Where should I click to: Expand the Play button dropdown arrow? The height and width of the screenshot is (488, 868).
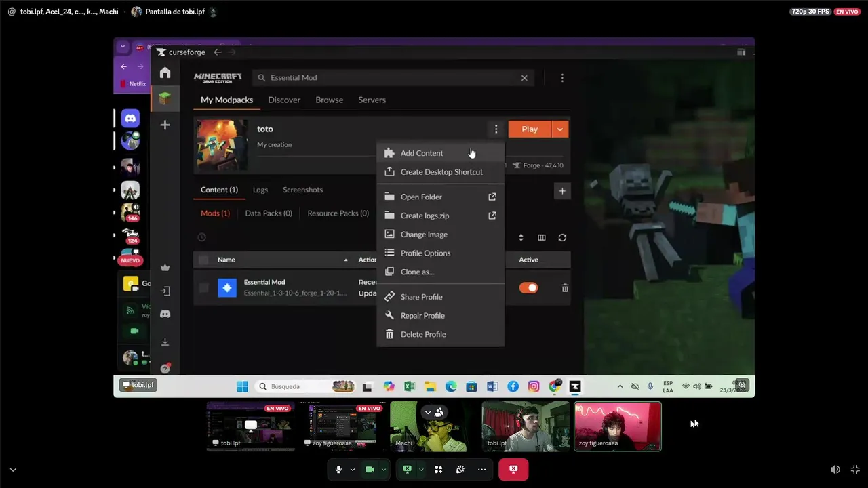pos(559,129)
